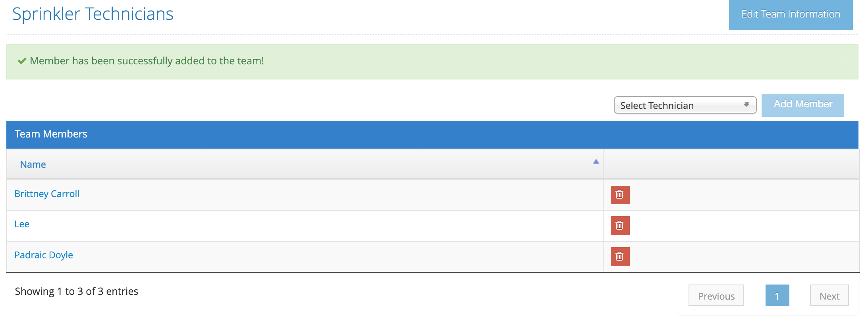This screenshot has width=868, height=333.
Task: Open the Lee member link
Action: pyautogui.click(x=22, y=224)
